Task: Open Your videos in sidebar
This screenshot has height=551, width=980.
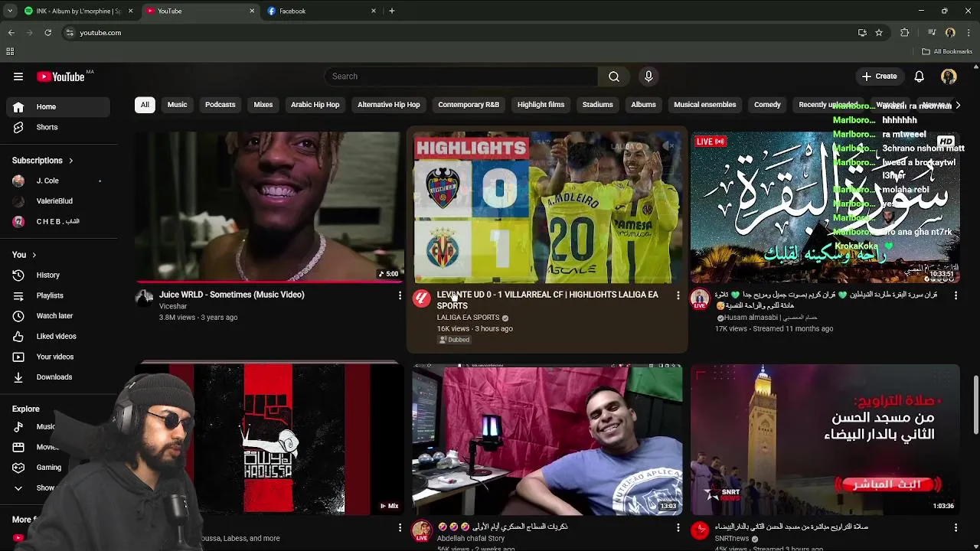Action: 60,357
